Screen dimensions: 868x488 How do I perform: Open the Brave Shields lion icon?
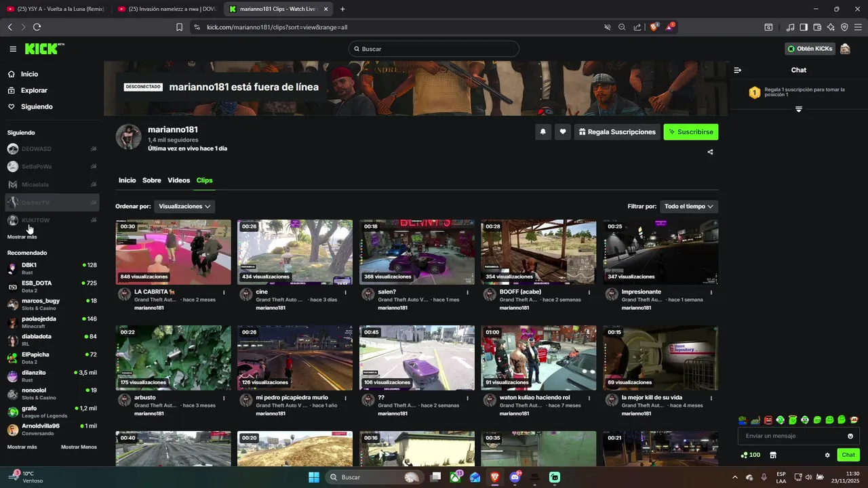[x=654, y=27]
